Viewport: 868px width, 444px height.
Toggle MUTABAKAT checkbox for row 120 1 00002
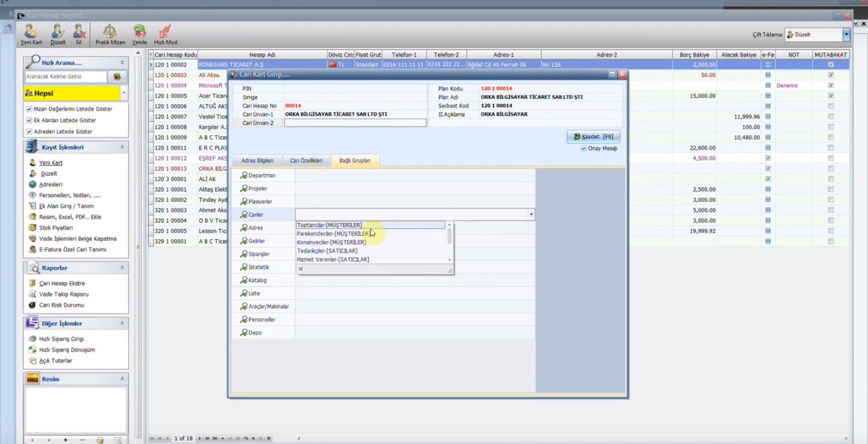click(831, 64)
